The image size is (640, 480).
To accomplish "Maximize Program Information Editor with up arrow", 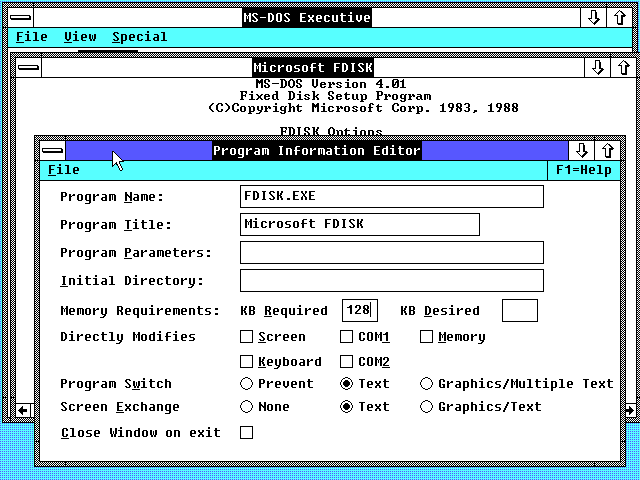I will 608,151.
